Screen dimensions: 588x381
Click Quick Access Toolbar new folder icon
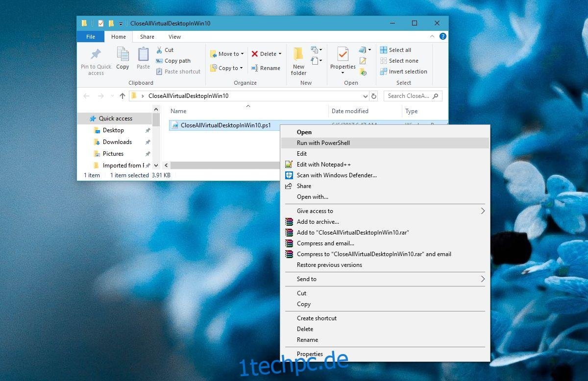point(111,23)
